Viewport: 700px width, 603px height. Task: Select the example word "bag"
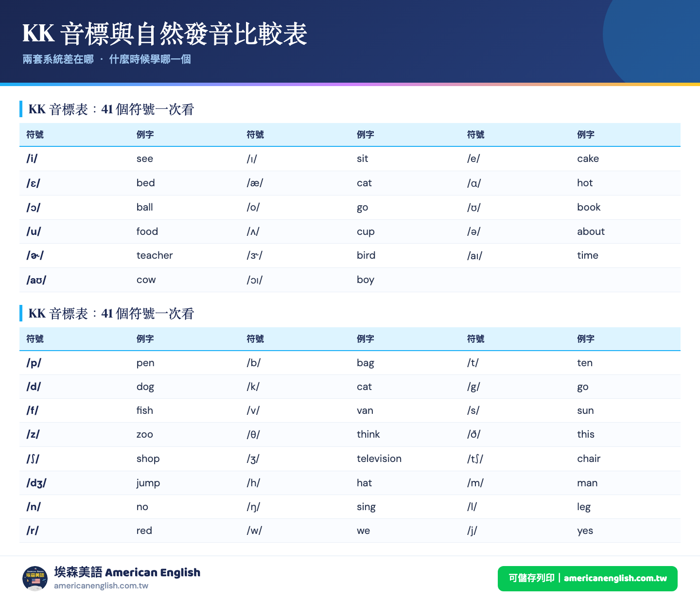366,363
